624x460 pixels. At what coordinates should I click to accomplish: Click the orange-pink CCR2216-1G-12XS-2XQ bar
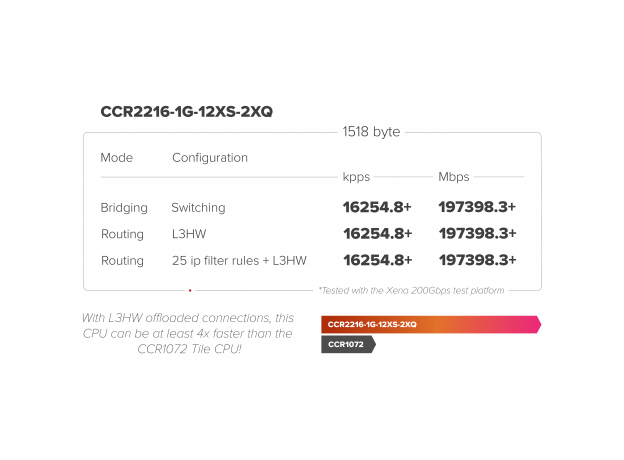tap(430, 324)
